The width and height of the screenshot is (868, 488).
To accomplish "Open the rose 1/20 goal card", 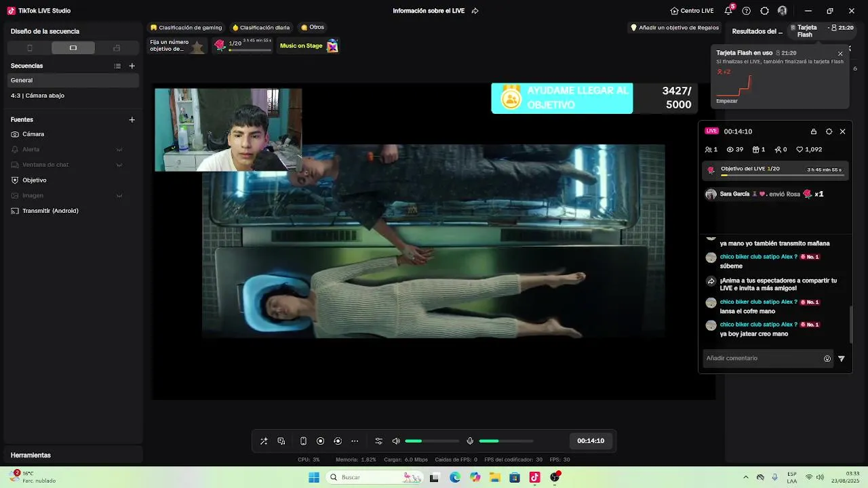I will tap(243, 45).
